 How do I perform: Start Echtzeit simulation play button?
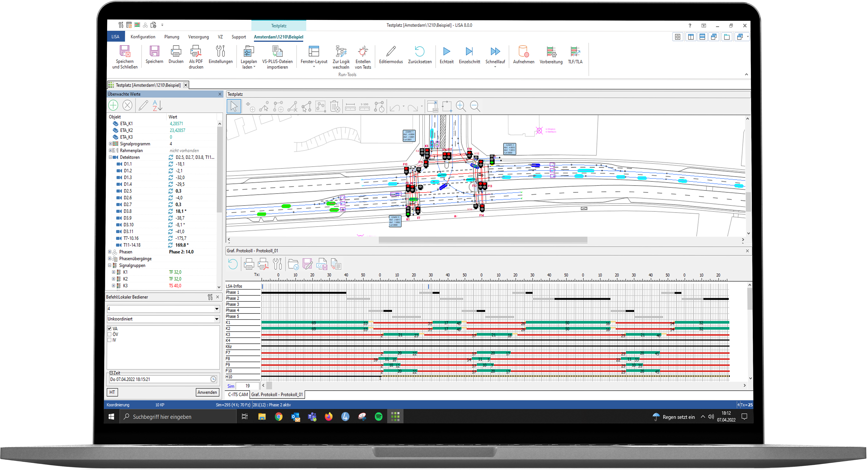pyautogui.click(x=446, y=51)
